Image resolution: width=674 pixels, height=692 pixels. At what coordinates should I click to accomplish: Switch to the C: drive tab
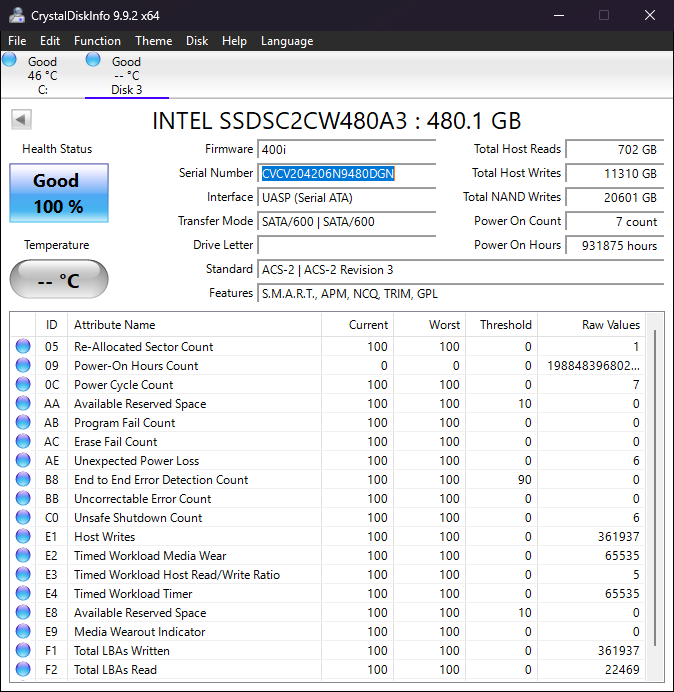[x=42, y=75]
